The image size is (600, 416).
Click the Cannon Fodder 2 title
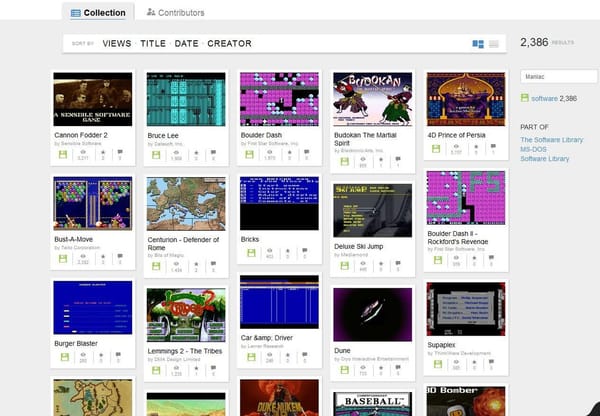pyautogui.click(x=81, y=135)
